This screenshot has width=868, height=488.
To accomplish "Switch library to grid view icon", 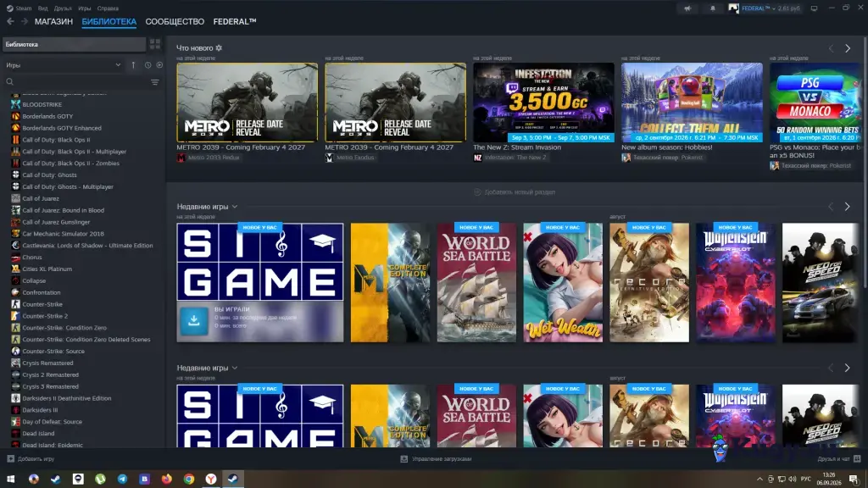I will click(x=155, y=44).
